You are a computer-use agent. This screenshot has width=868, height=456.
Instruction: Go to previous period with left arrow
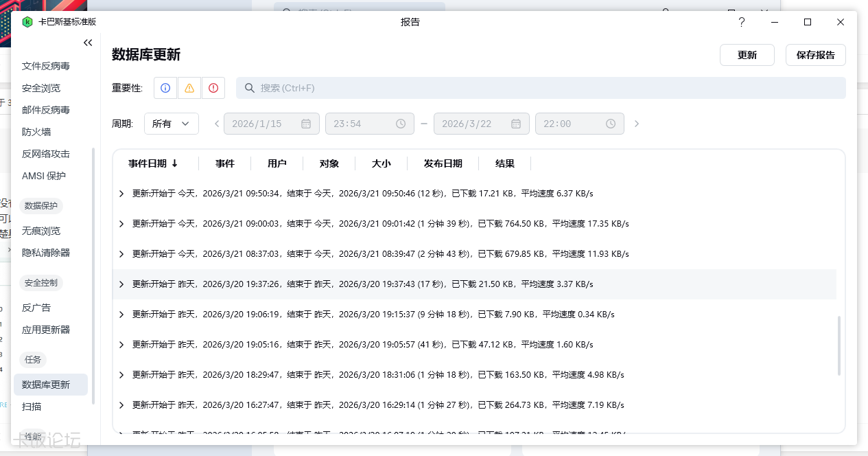[217, 124]
